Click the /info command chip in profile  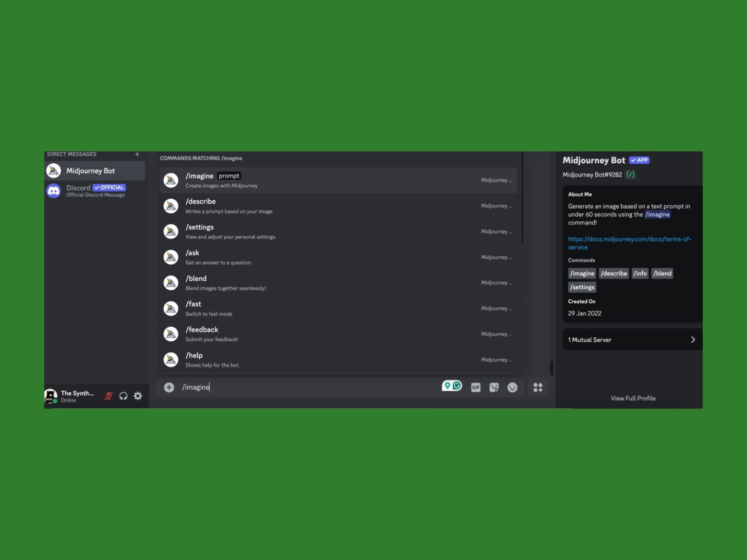point(640,274)
